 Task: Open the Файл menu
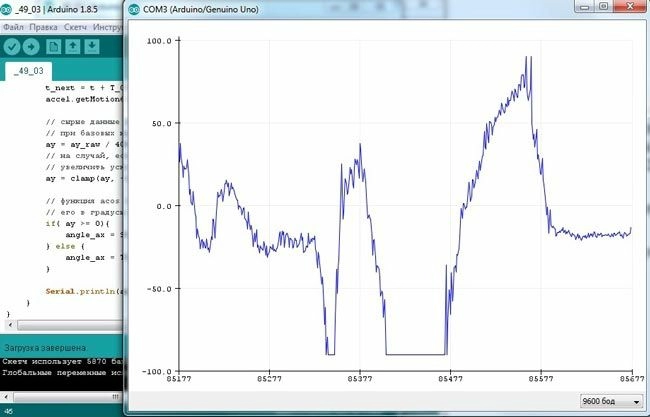[x=13, y=26]
